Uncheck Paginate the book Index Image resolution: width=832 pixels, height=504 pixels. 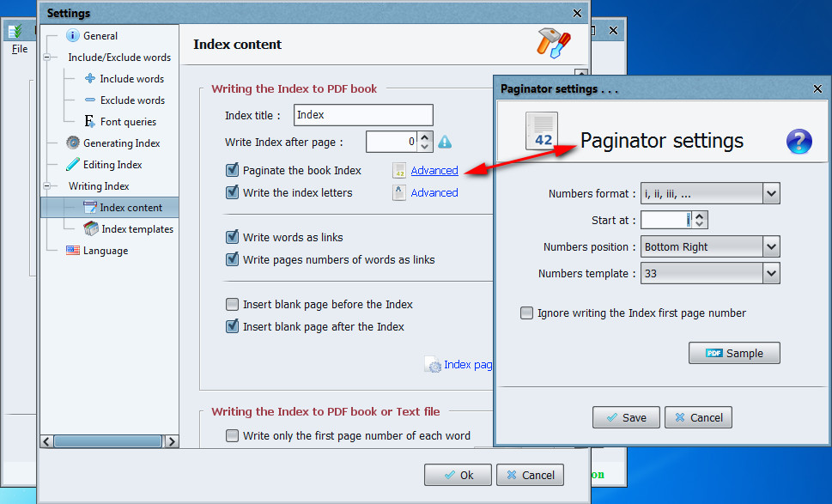[x=232, y=170]
